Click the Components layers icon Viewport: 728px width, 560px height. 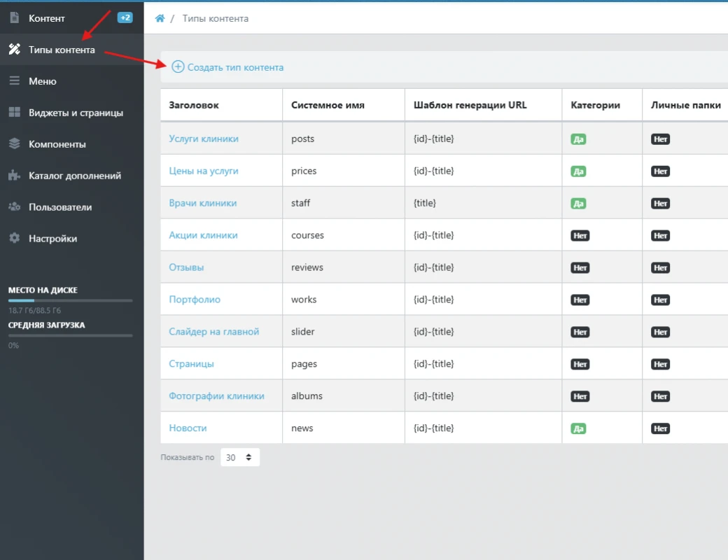point(14,144)
